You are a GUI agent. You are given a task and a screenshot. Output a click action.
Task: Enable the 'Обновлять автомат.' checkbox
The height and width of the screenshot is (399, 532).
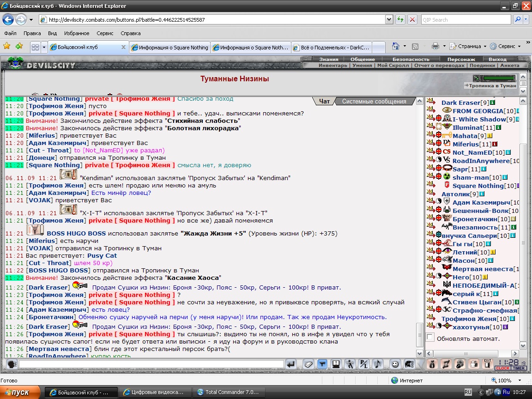[430, 338]
